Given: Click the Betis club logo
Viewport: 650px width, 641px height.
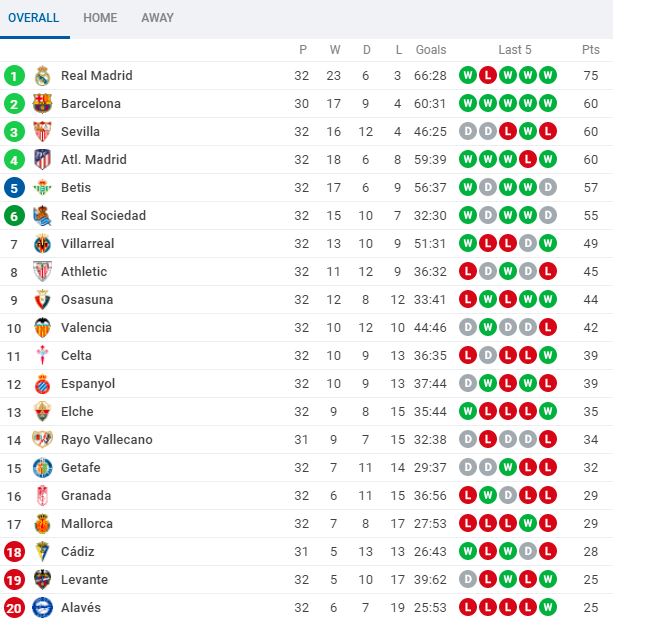Looking at the screenshot, I should pos(42,187).
